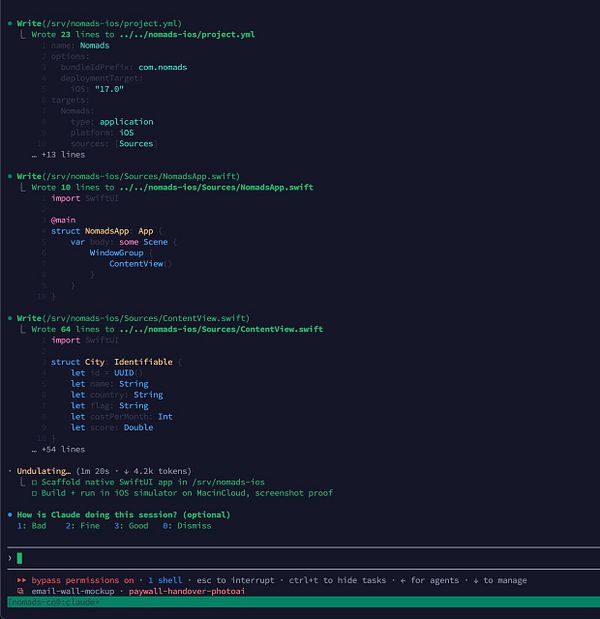Rate the session '1: Bad'
Image resolution: width=600 pixels, height=619 pixels.
(x=32, y=525)
